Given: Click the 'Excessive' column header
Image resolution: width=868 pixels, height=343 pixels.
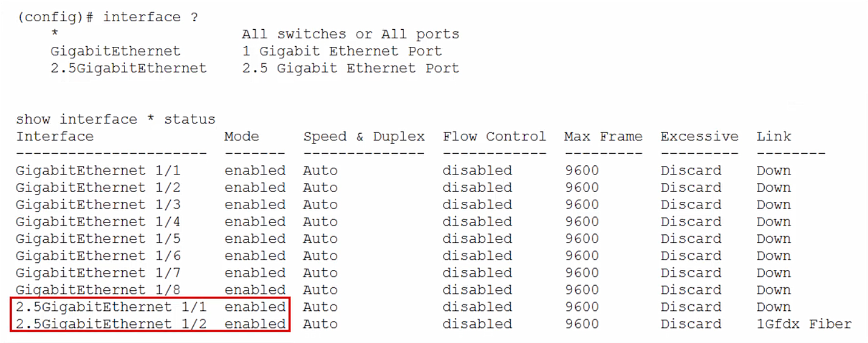Looking at the screenshot, I should [700, 136].
